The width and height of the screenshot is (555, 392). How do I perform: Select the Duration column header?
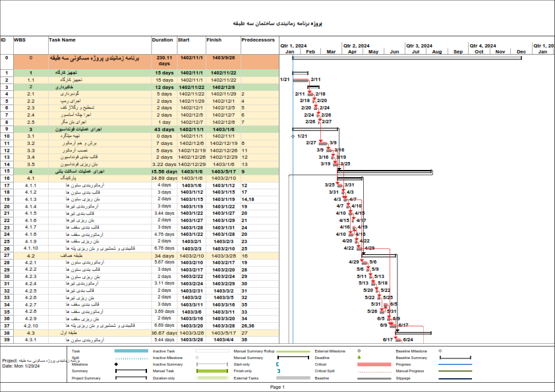162,40
